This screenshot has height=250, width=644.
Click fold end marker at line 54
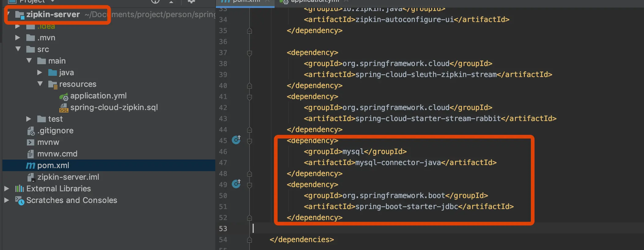pyautogui.click(x=250, y=240)
